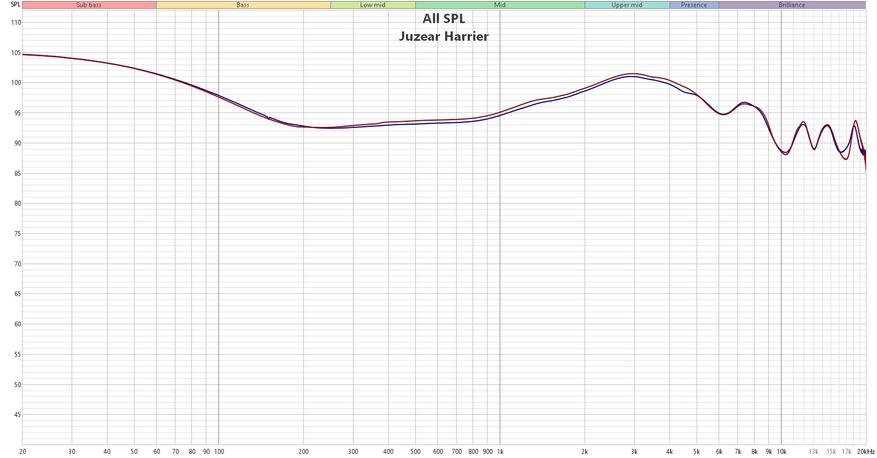Image resolution: width=877 pixels, height=458 pixels.
Task: Select the 1k label on the frequency axis
Action: pyautogui.click(x=500, y=451)
